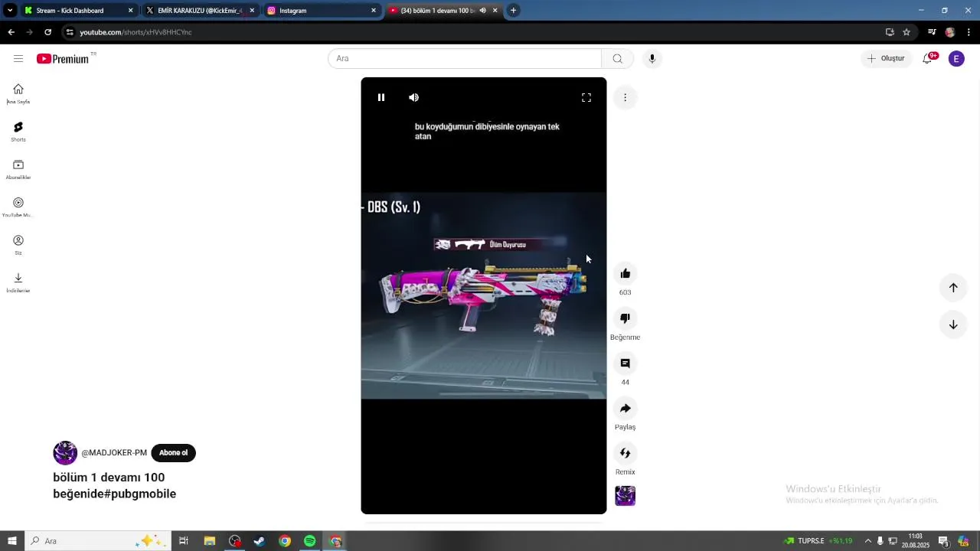Open the media control icon in the toolbar
This screenshot has width=980, height=551.
932,32
